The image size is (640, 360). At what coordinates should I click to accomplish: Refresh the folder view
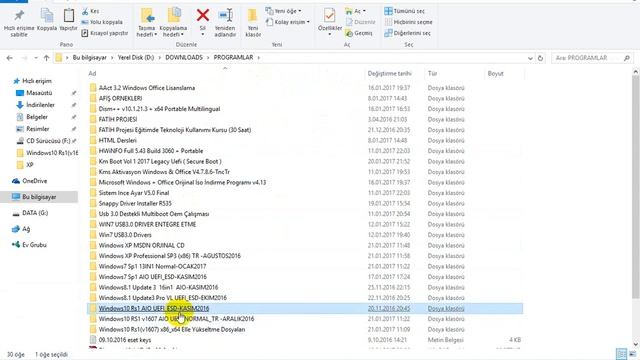pos(540,58)
